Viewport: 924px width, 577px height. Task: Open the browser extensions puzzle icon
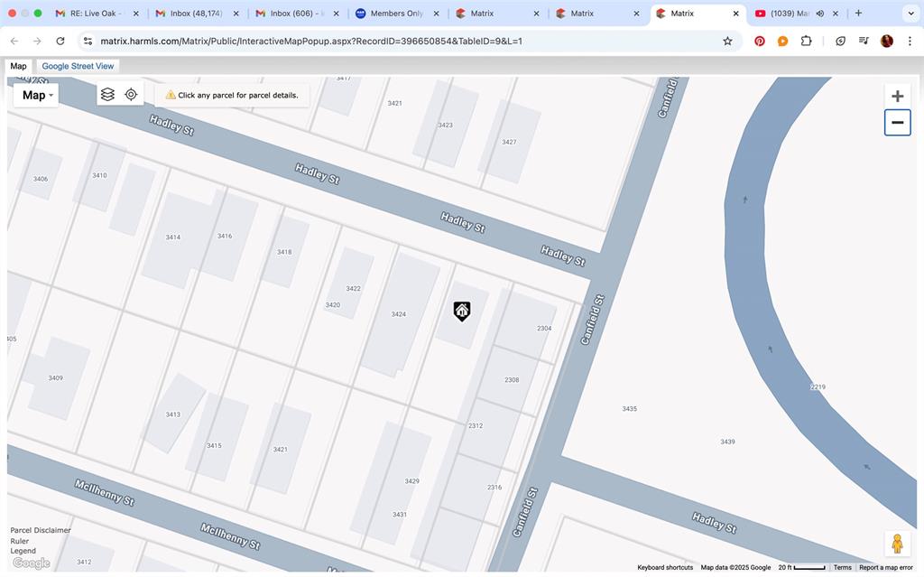806,41
